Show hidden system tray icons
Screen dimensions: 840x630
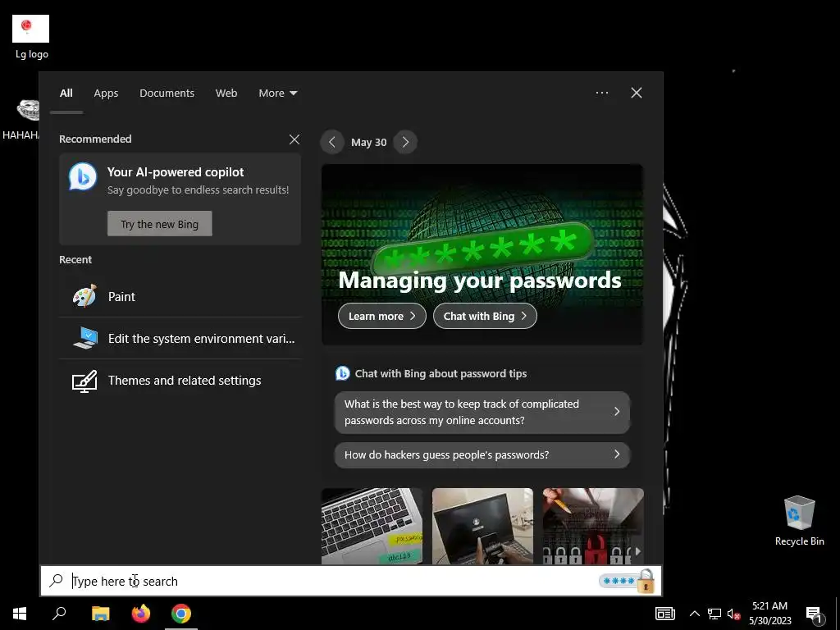pyautogui.click(x=694, y=614)
